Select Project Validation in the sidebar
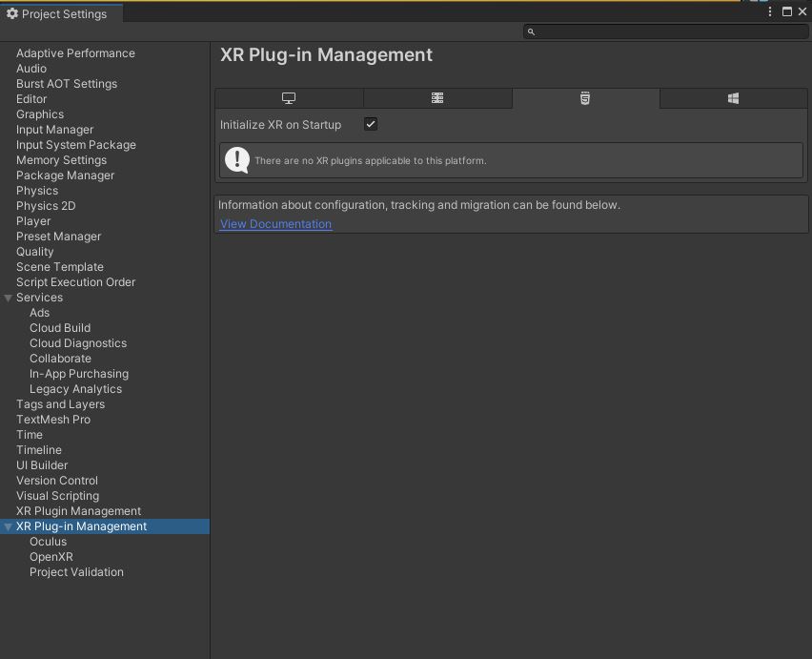 pos(75,571)
